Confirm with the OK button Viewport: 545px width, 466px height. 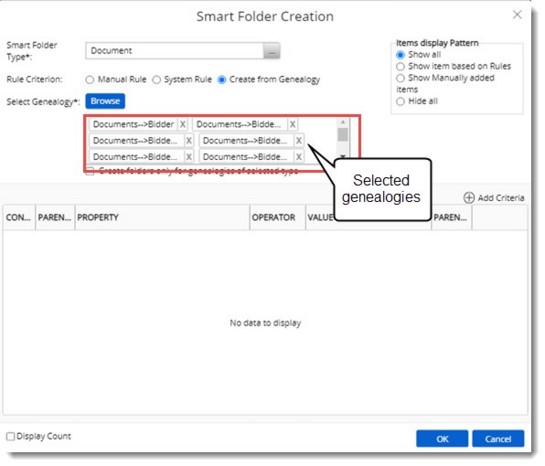[x=442, y=439]
